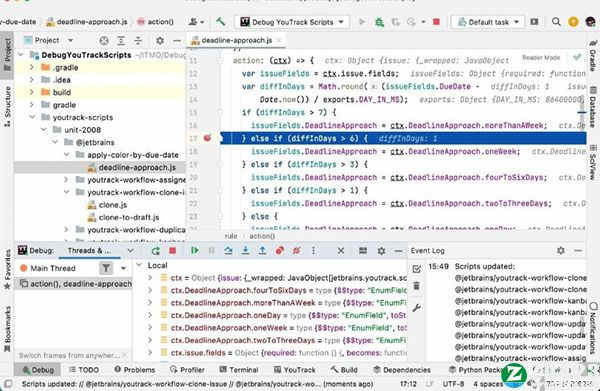The image size is (600, 391).
Task: Open the Database side panel
Action: (593, 107)
